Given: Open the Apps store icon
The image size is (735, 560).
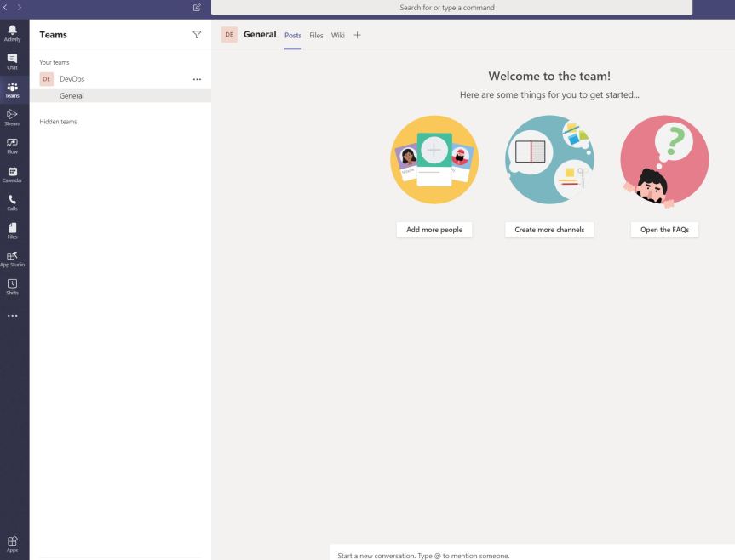Looking at the screenshot, I should pyautogui.click(x=14, y=542).
